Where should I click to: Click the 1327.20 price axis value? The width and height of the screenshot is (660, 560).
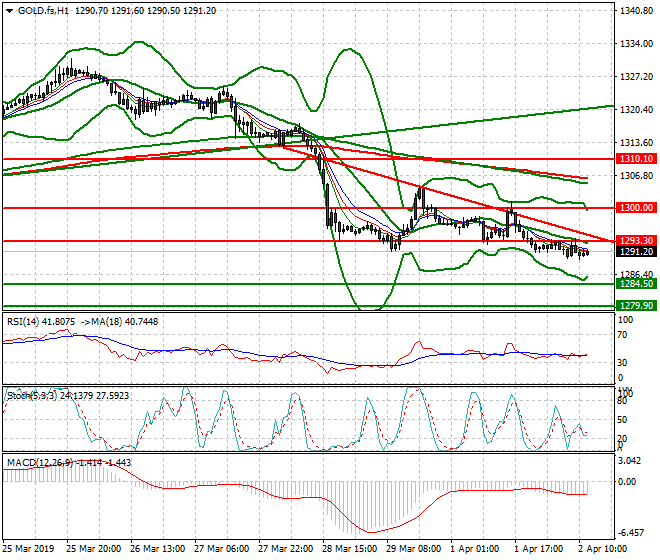[637, 77]
